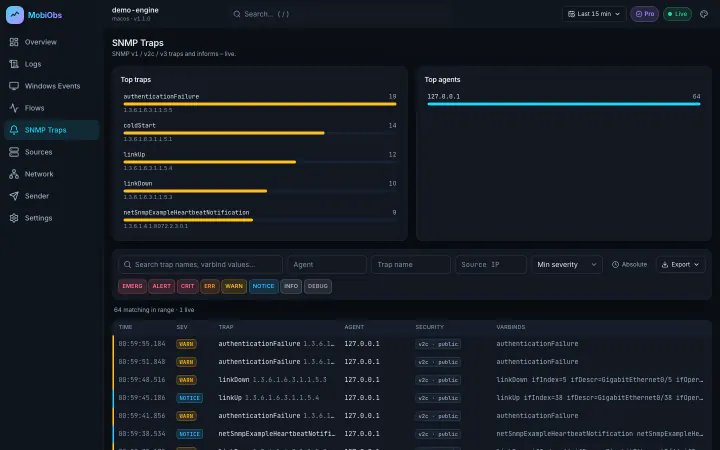Image resolution: width=720 pixels, height=450 pixels.
Task: Click the download icon on Export
Action: [x=664, y=264]
